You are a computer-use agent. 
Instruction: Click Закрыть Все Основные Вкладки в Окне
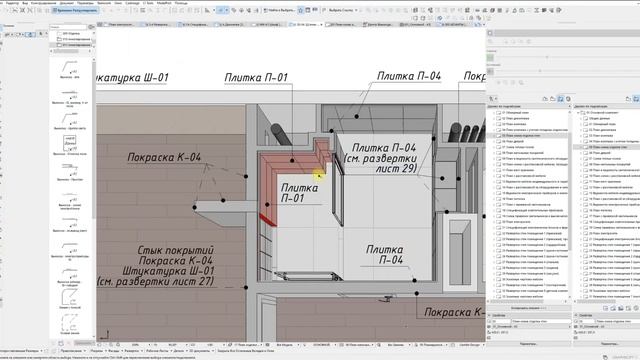point(246,351)
